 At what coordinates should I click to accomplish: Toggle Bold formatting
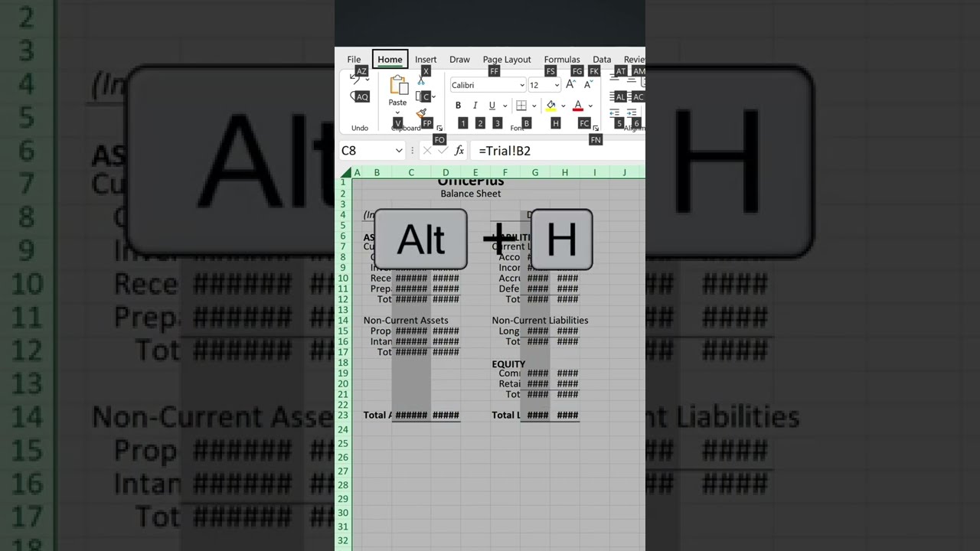click(458, 106)
